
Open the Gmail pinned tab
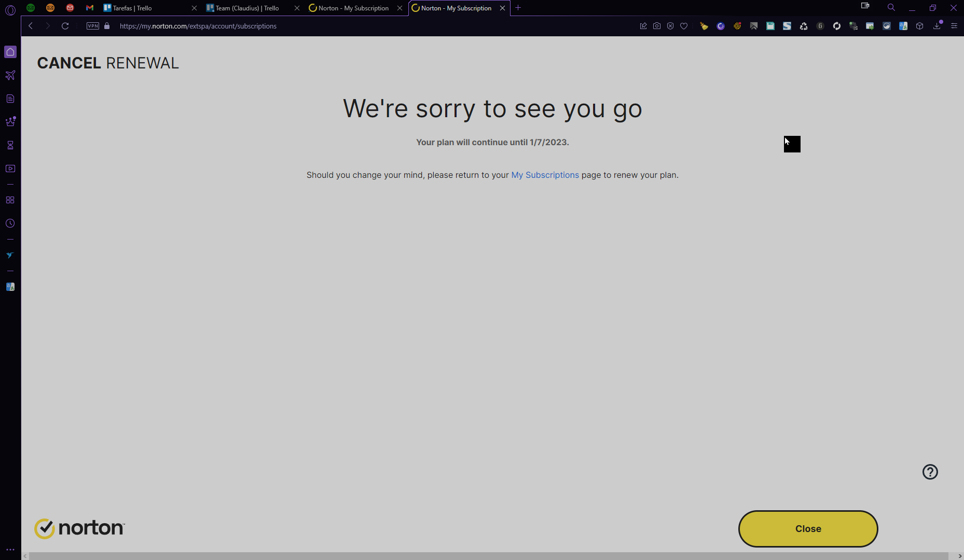coord(90,8)
